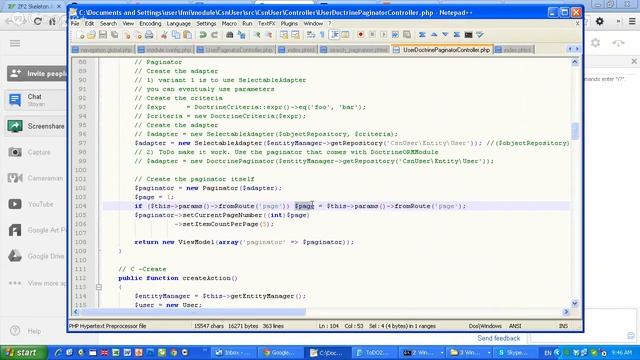Switch to the module.config.php tab

pos(164,50)
